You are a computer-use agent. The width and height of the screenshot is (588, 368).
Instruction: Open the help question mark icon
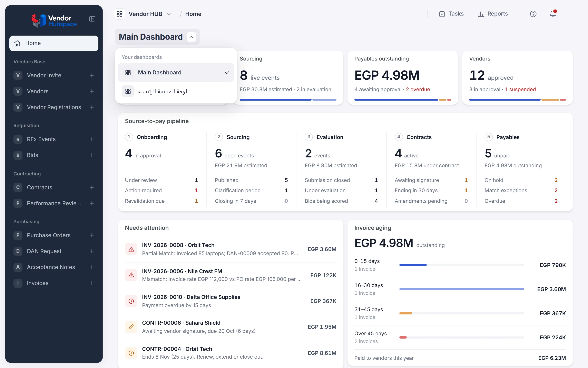(x=533, y=14)
